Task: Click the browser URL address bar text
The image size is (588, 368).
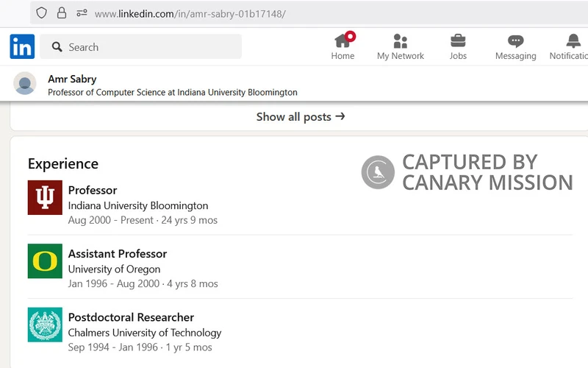Action: [x=190, y=14]
